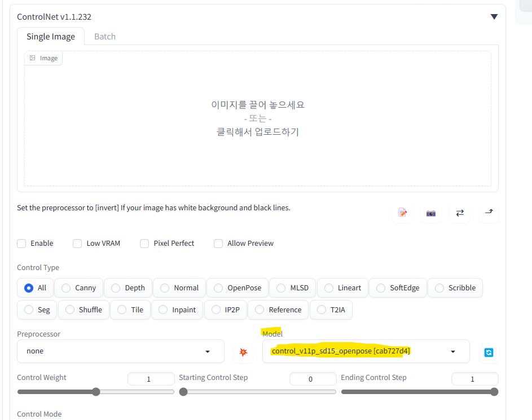Open the Model dropdown with openpose model

tap(366, 351)
